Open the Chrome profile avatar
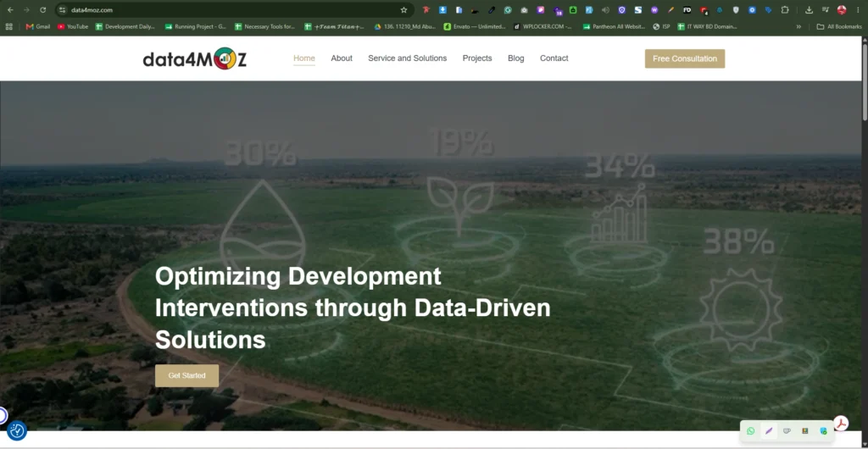The image size is (868, 449). coord(842,10)
